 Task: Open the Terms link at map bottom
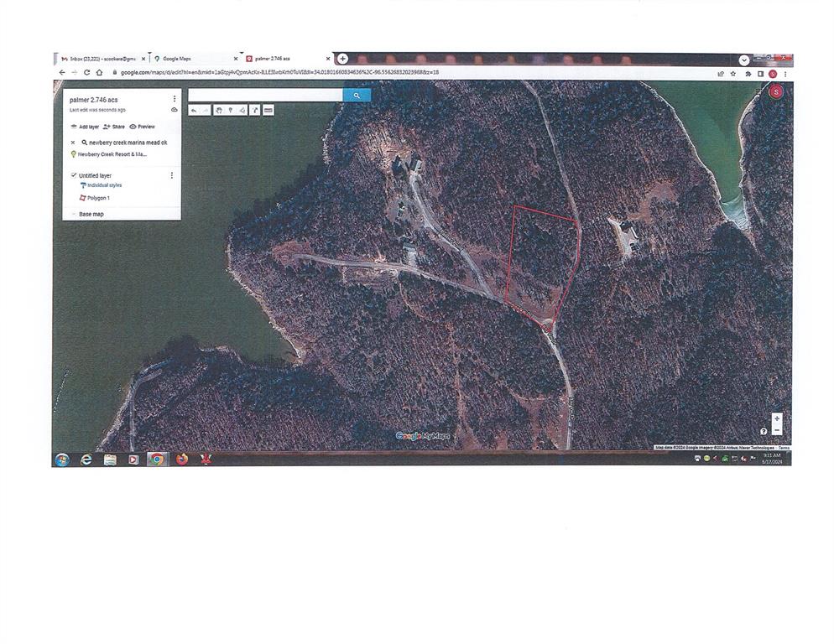[x=784, y=448]
